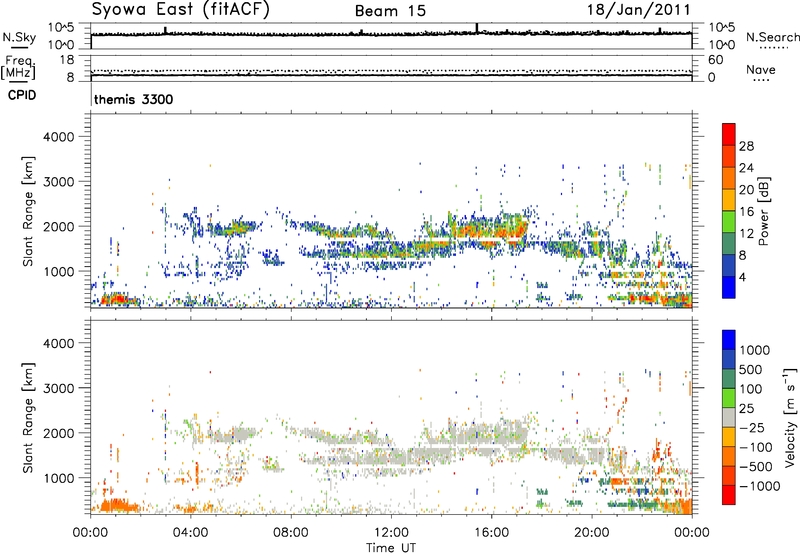The image size is (800, 554).
Task: Pick the bright green 25–100 velocity swatch
Action: [729, 398]
